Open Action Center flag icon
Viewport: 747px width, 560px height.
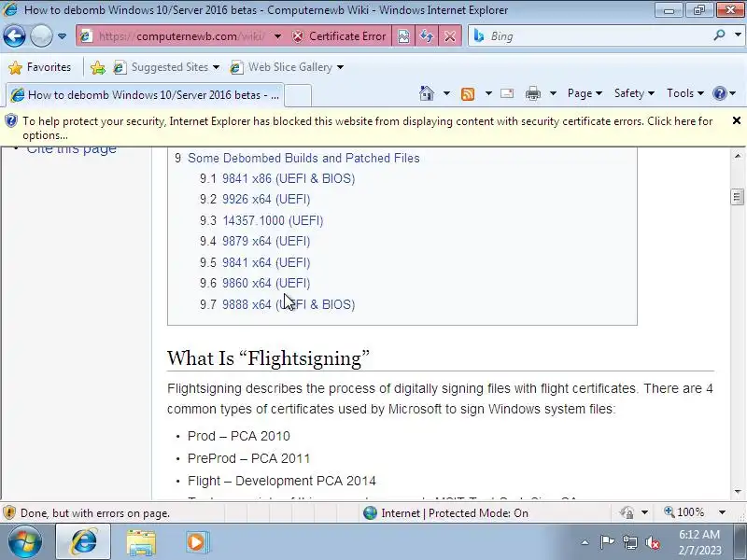coord(607,542)
